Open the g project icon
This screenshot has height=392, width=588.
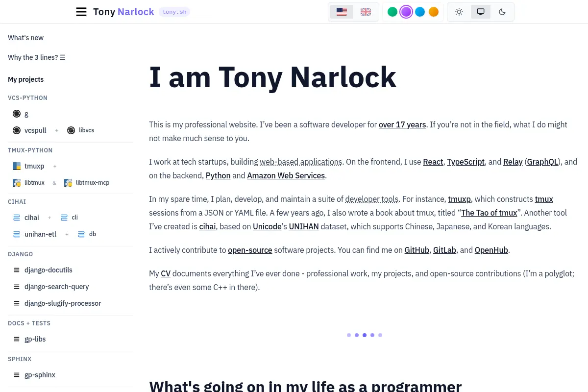(x=17, y=114)
